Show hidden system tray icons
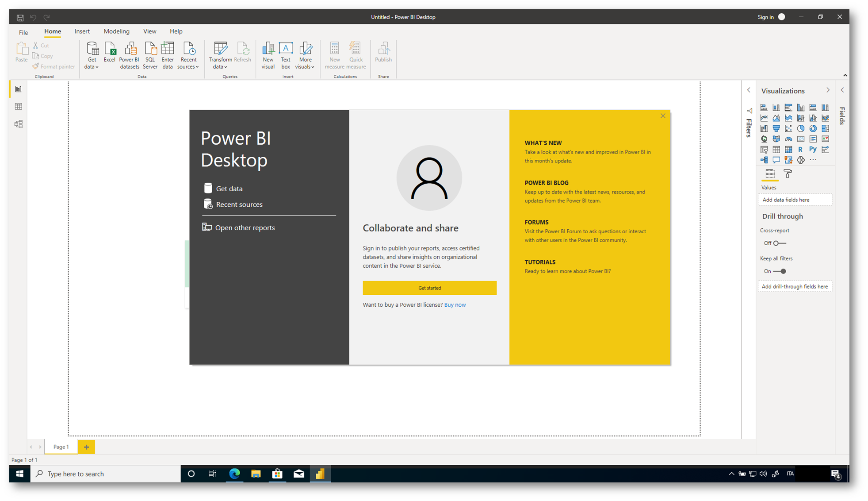The image size is (868, 501). (x=731, y=474)
